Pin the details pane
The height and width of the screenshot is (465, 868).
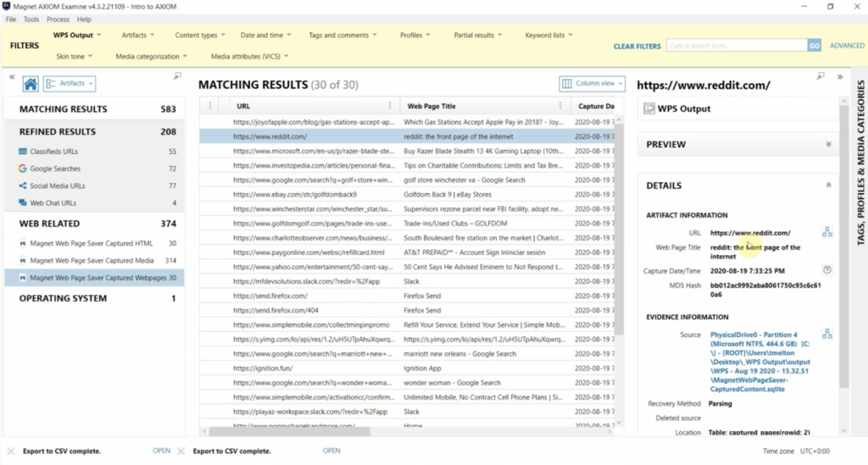pyautogui.click(x=821, y=75)
